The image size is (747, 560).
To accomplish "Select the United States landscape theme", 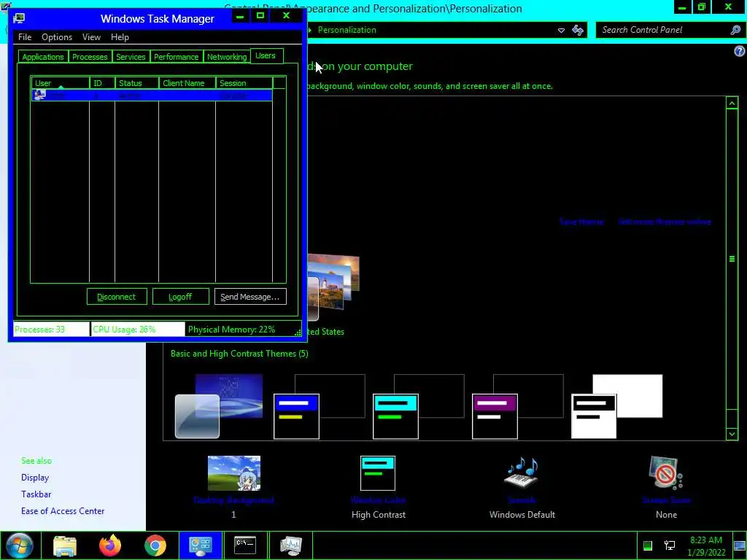I will click(333, 287).
